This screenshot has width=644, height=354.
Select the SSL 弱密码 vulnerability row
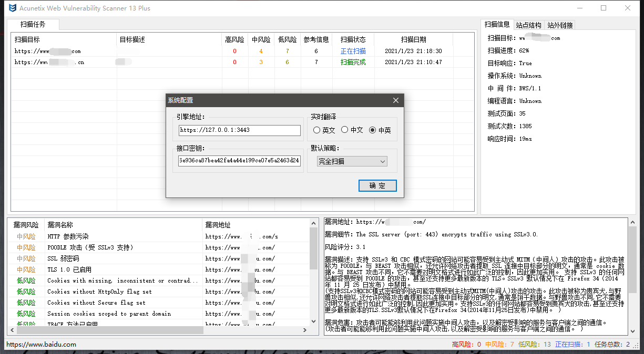[x=159, y=258]
